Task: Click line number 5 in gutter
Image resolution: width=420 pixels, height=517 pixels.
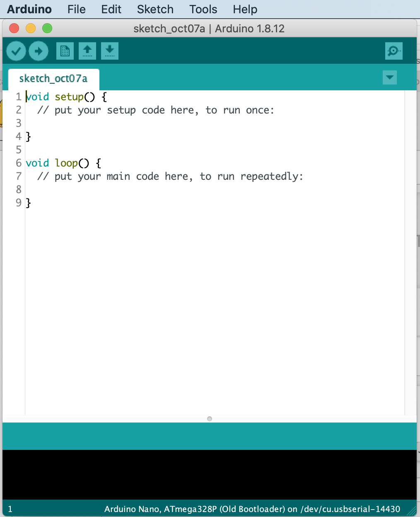Action: (x=19, y=150)
